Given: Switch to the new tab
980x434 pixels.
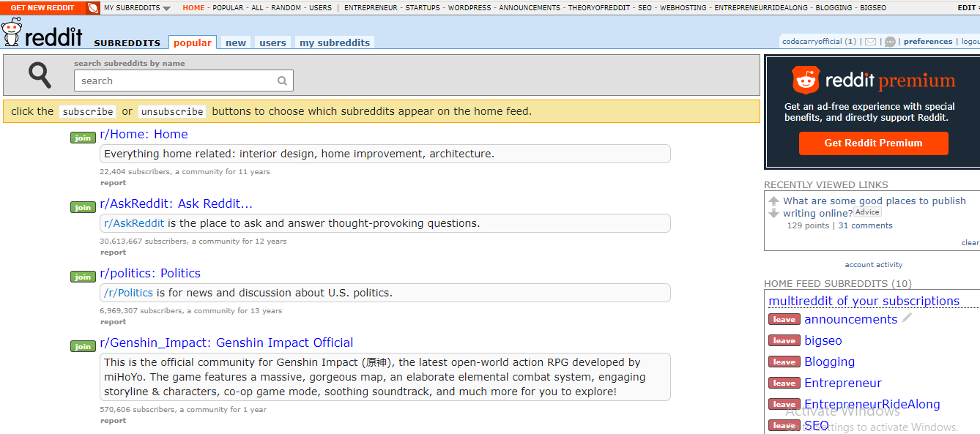Looking at the screenshot, I should point(236,42).
